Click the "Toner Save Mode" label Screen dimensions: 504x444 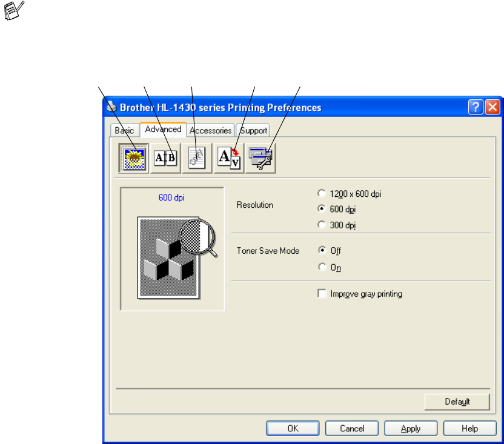(268, 250)
